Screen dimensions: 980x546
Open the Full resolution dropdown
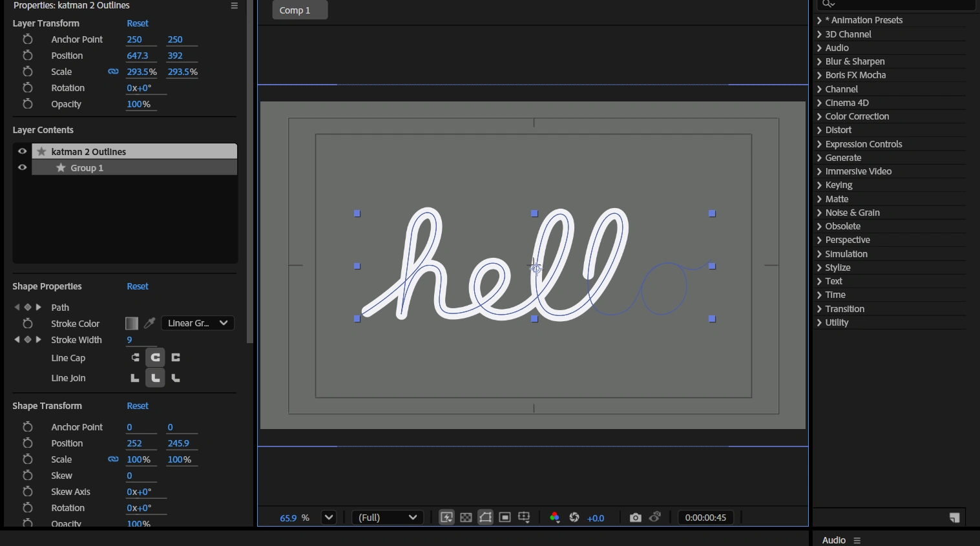(x=388, y=518)
